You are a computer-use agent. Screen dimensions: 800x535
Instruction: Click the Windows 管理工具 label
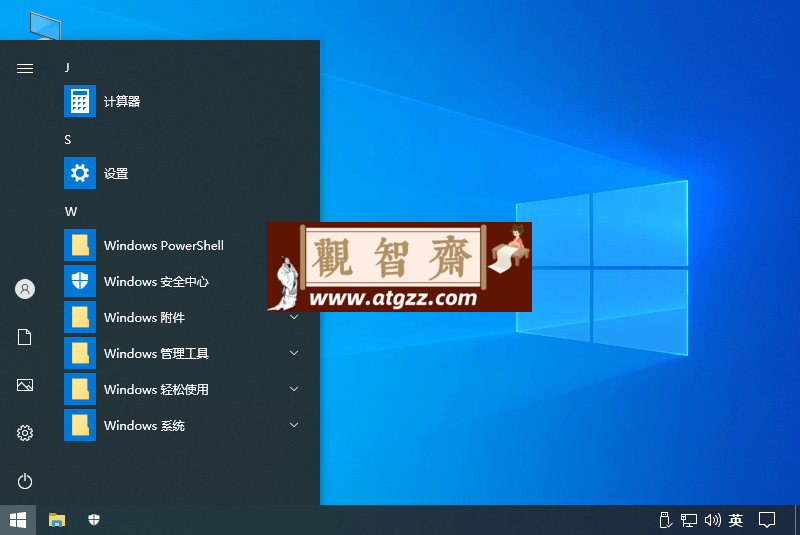pos(156,353)
